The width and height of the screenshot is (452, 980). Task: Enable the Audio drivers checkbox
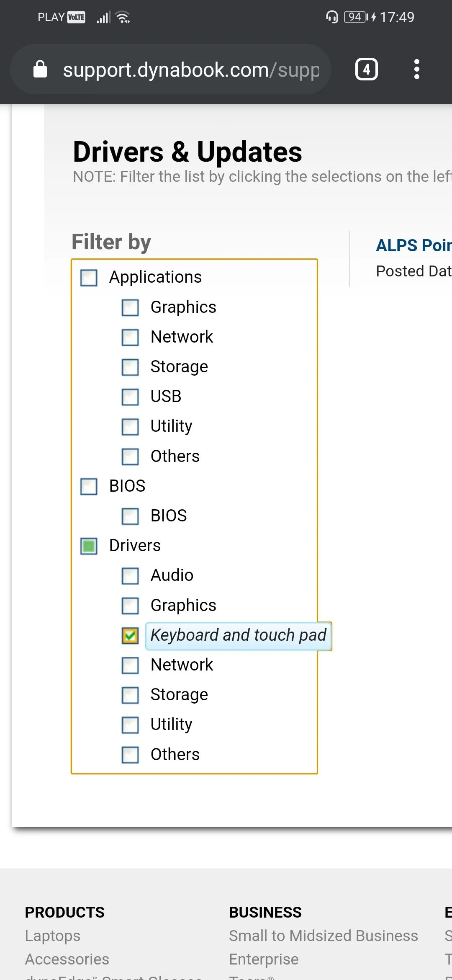coord(130,576)
